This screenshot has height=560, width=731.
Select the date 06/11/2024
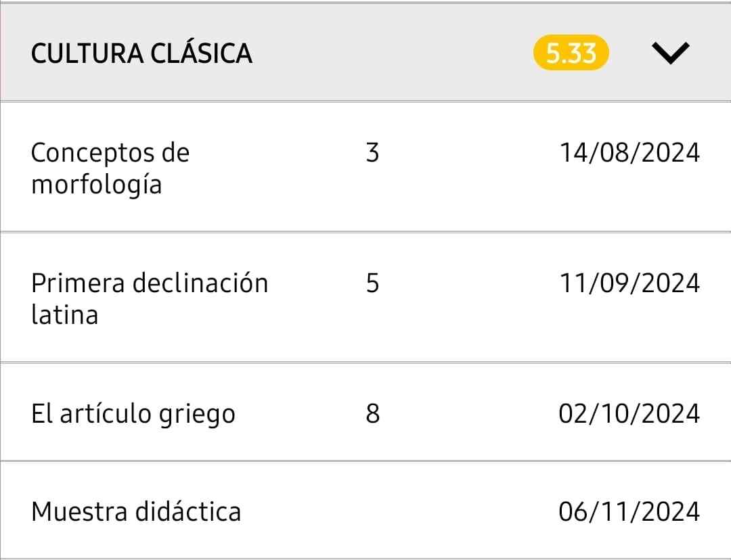[x=629, y=511]
